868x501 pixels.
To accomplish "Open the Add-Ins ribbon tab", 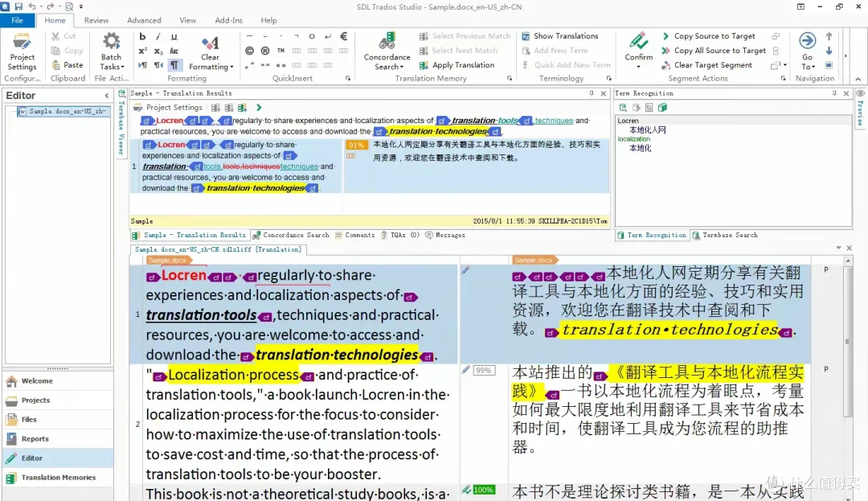I will click(x=228, y=20).
